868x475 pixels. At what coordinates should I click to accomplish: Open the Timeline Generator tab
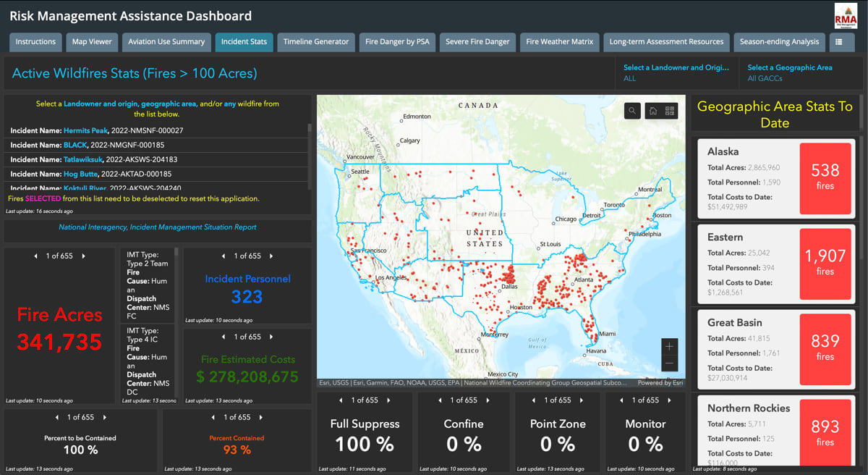(x=315, y=42)
